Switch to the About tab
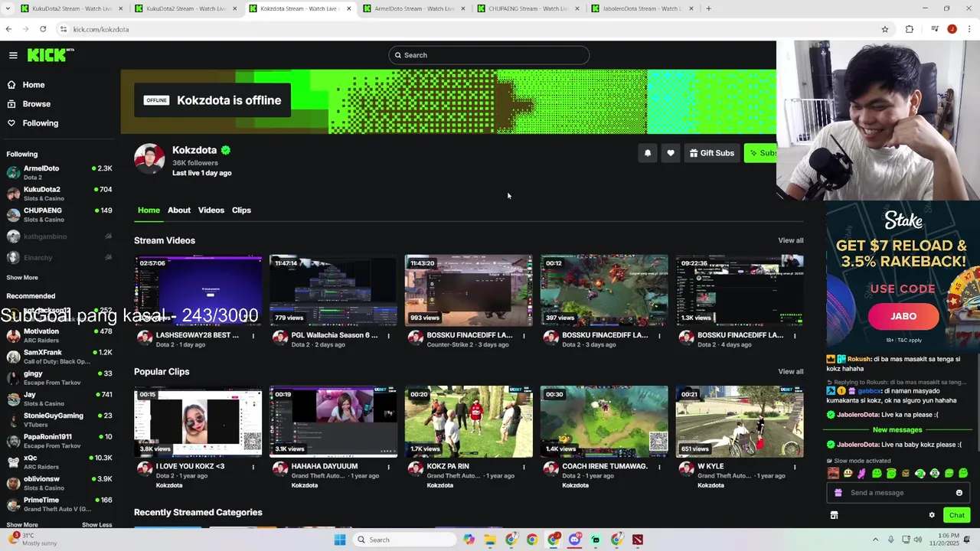 [179, 210]
